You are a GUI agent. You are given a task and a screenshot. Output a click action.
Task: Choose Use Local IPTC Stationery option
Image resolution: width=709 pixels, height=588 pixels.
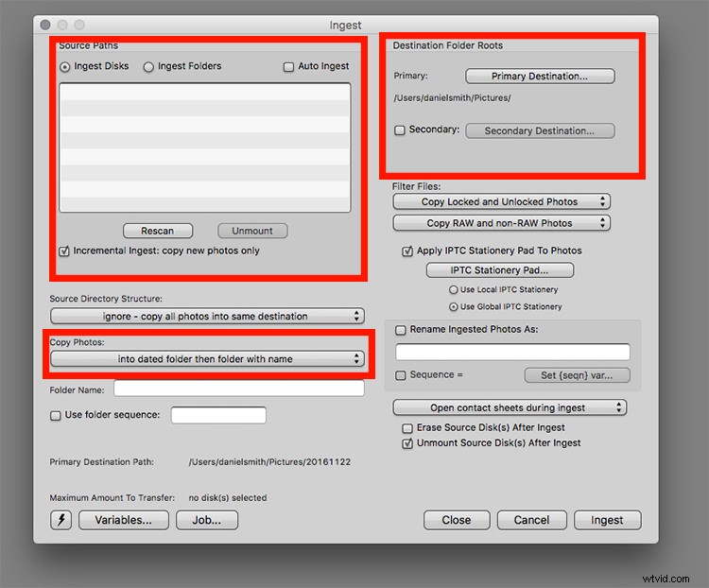click(453, 289)
